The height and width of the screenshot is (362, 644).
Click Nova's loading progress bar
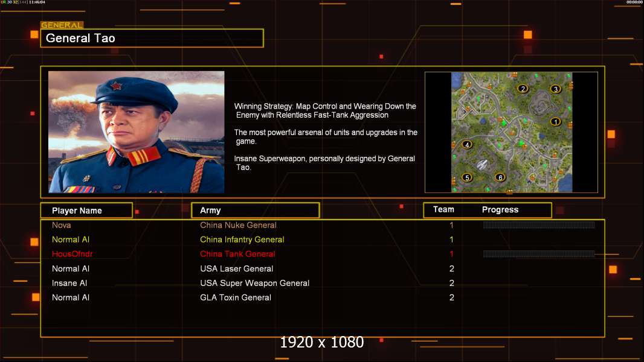tap(539, 225)
